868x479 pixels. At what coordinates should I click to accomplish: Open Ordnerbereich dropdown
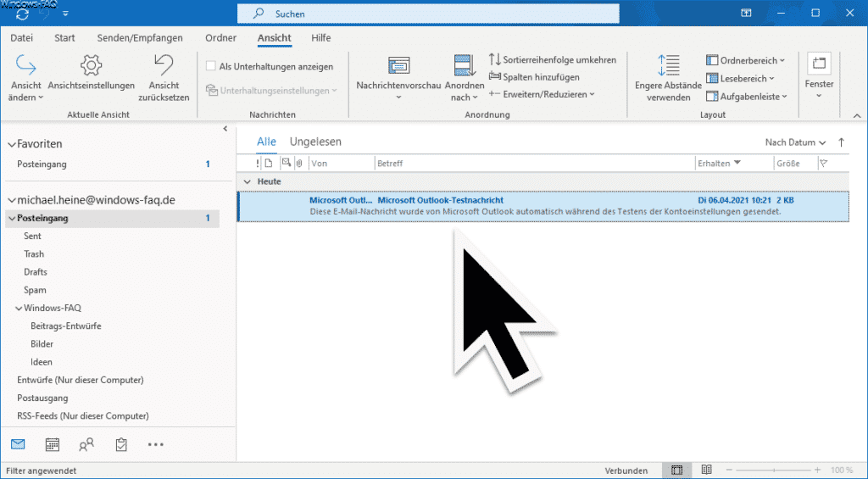click(x=746, y=60)
